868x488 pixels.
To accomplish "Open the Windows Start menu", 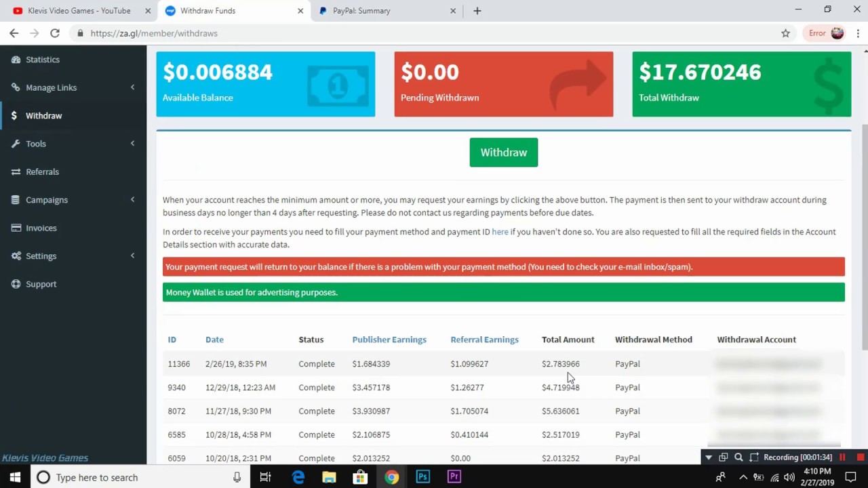I will [x=15, y=477].
